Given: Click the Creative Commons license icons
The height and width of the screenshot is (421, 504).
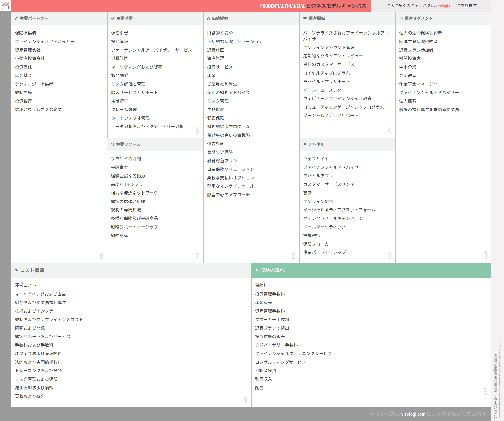Looking at the screenshot, I should pos(495,407).
